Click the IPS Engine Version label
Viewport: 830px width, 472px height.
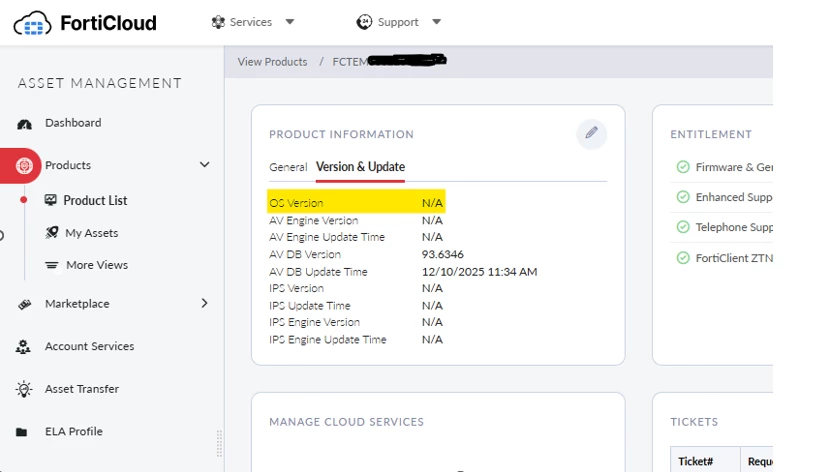click(314, 322)
